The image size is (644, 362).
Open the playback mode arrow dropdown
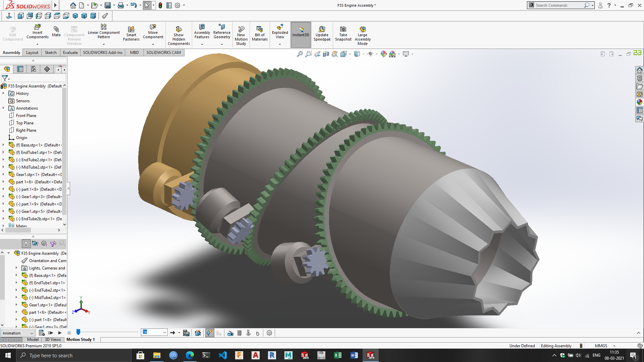[x=179, y=333]
